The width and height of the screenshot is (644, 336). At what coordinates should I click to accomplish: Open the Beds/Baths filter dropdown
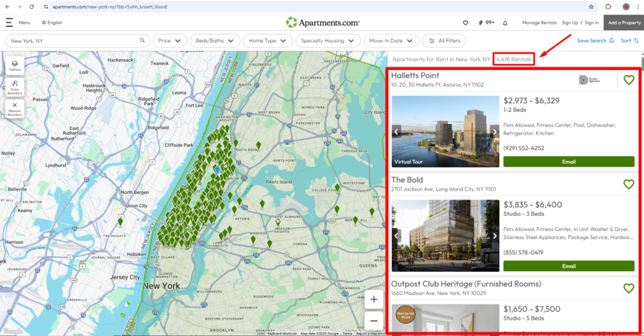(x=215, y=41)
